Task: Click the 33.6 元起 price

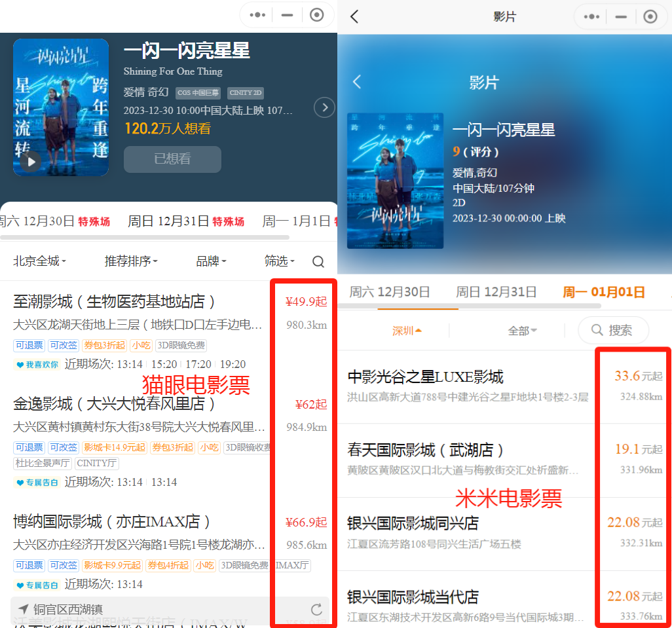Action: [x=639, y=376]
